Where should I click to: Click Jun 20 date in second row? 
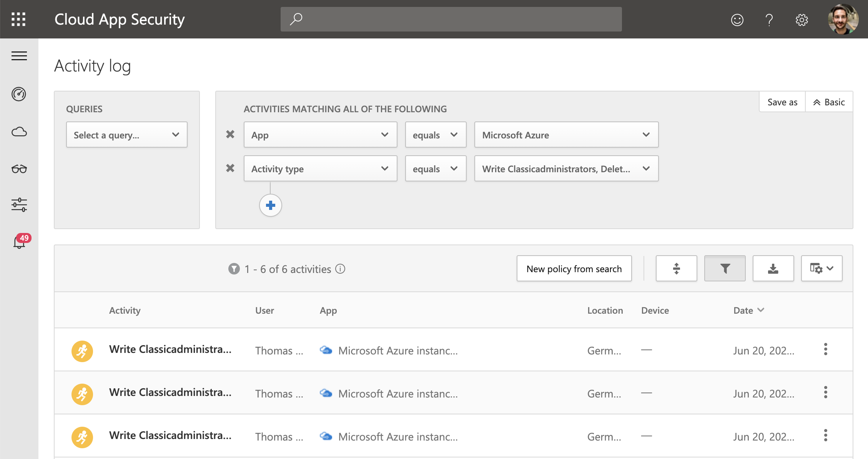[763, 393]
